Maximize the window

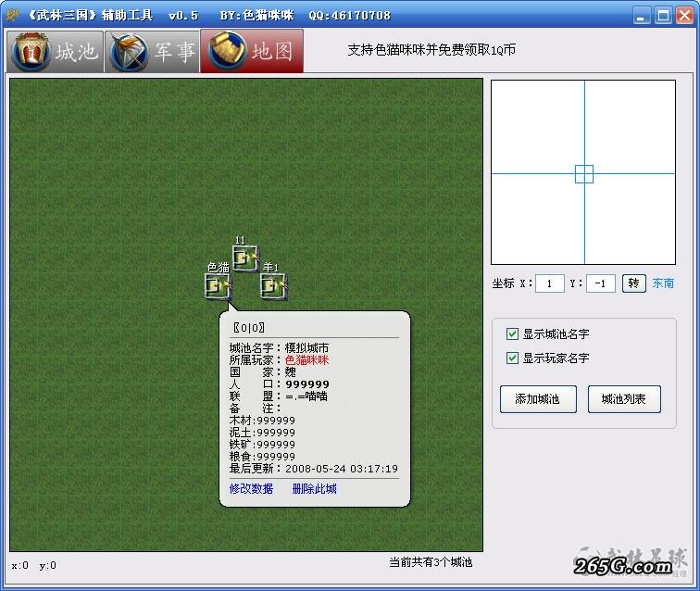[x=663, y=16]
